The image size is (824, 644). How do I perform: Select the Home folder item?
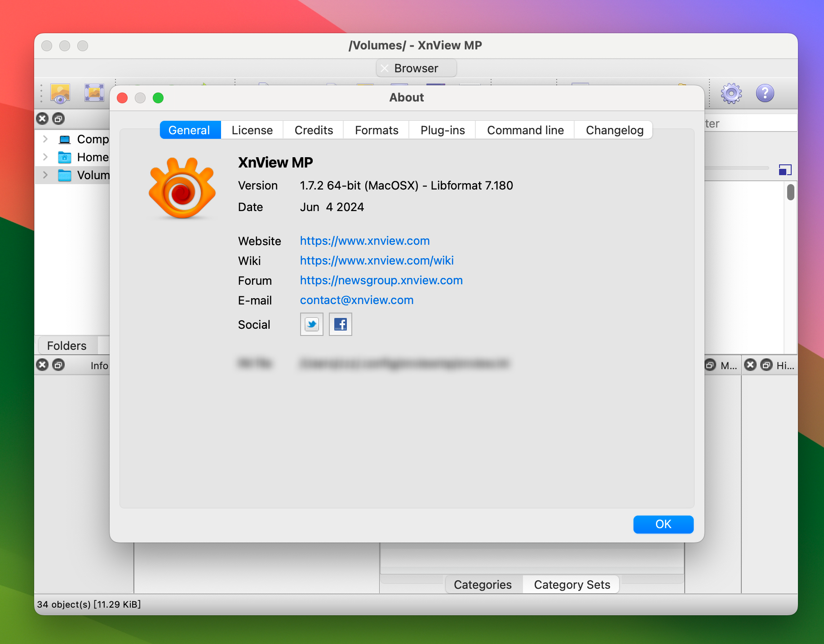(x=84, y=157)
